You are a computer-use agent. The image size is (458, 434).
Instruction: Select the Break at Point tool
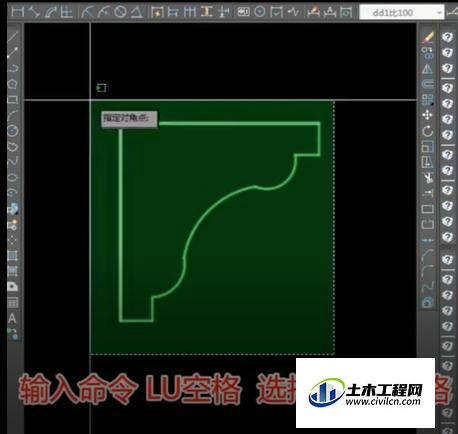(x=428, y=209)
